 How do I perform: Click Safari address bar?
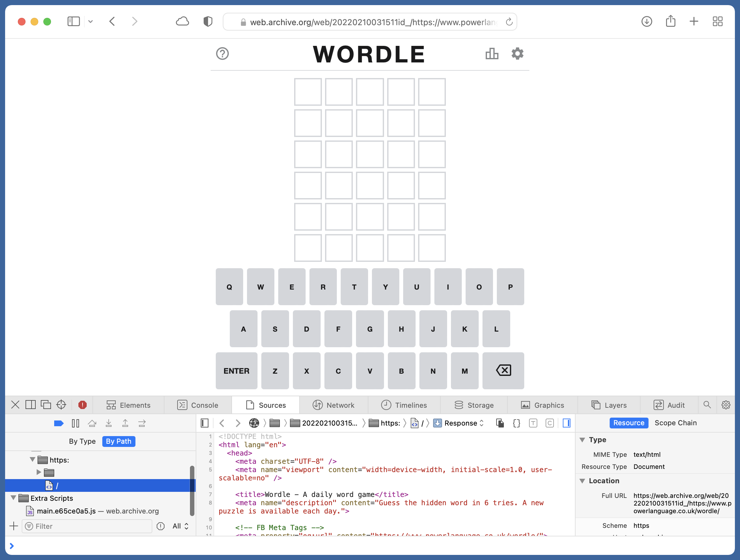click(370, 22)
